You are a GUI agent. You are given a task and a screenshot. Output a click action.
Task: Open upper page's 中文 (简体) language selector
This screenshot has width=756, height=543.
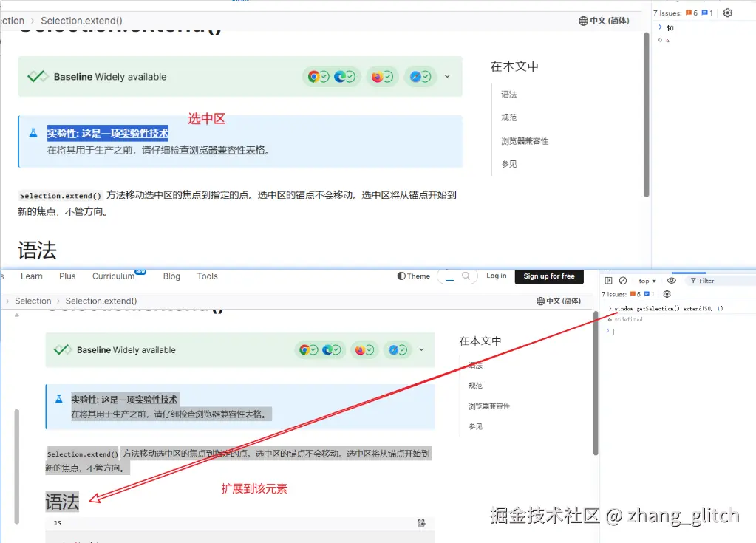(604, 21)
